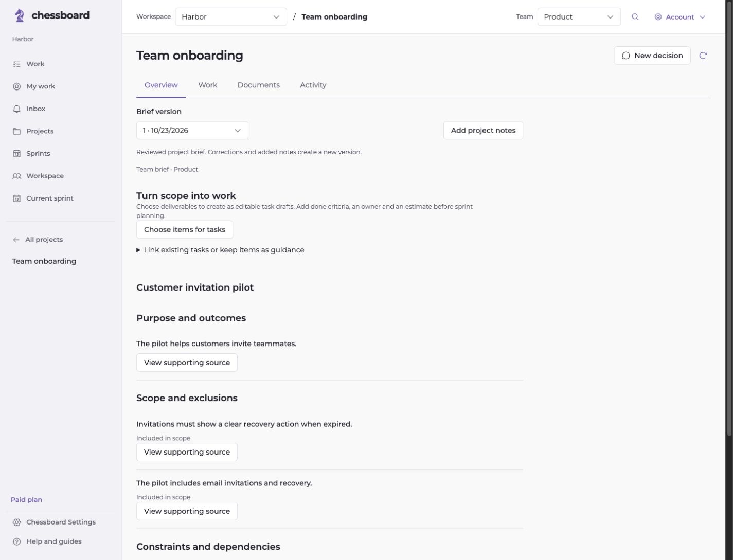
Task: Switch to the Work tab
Action: click(208, 85)
